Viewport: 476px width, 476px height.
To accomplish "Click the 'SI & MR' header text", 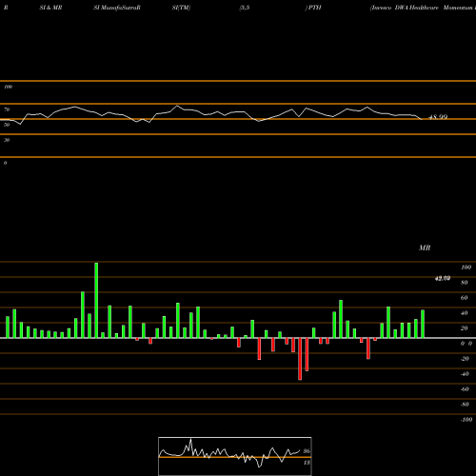I will point(50,8).
